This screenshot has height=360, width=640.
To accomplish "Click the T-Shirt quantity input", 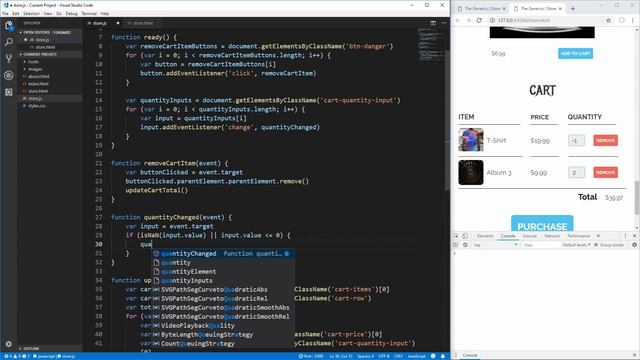I will click(x=576, y=140).
